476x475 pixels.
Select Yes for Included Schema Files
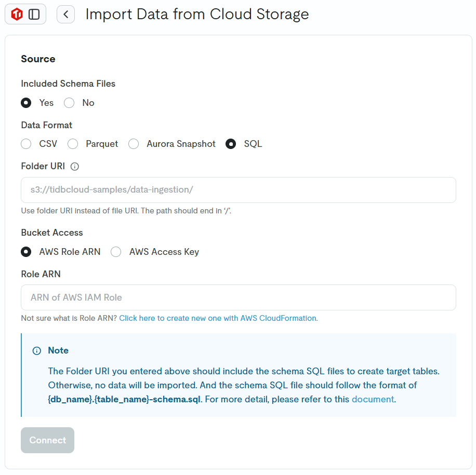pos(26,103)
